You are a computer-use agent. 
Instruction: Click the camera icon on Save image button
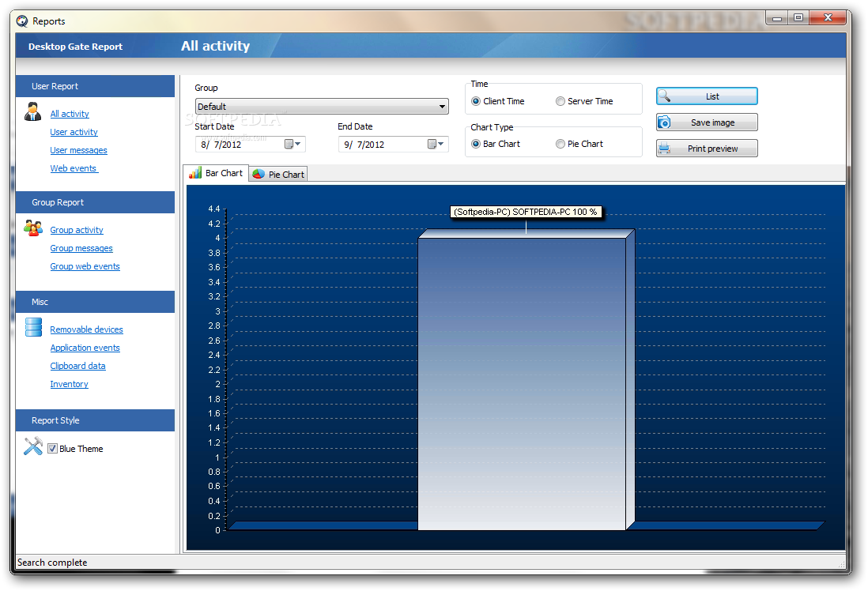(664, 122)
